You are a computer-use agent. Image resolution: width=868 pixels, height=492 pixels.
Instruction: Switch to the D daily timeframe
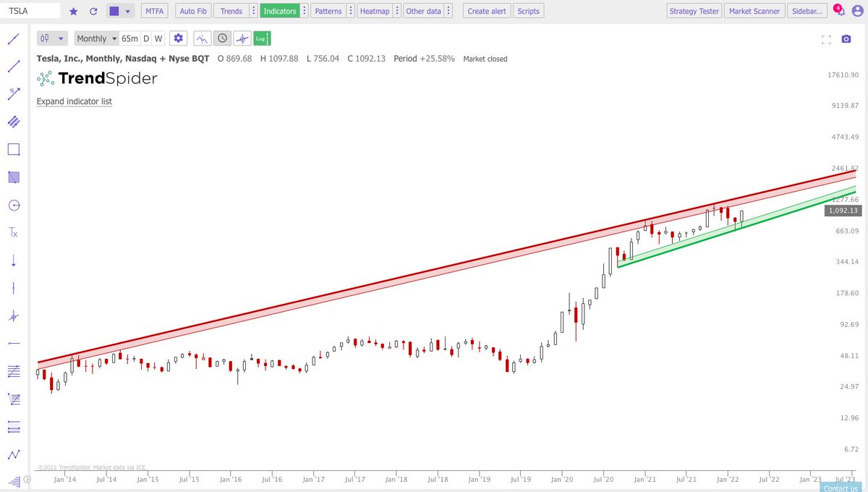[x=146, y=38]
